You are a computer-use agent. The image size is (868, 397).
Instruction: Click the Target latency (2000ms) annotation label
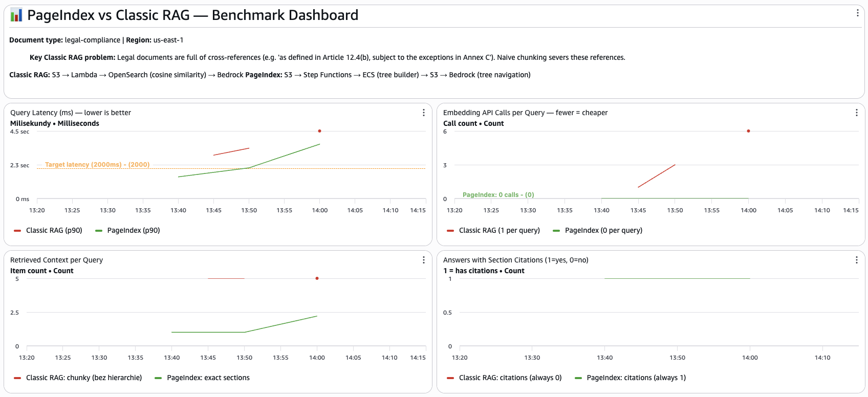pos(97,165)
